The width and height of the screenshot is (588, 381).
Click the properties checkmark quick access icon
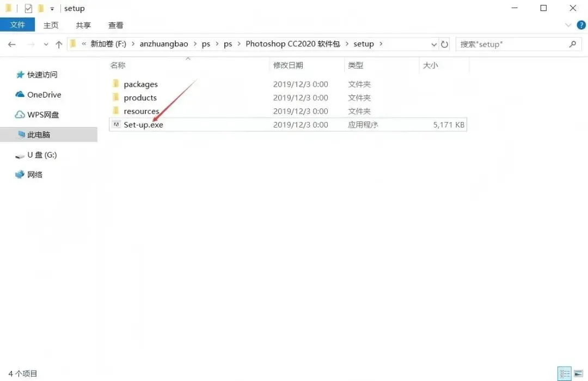tap(28, 8)
